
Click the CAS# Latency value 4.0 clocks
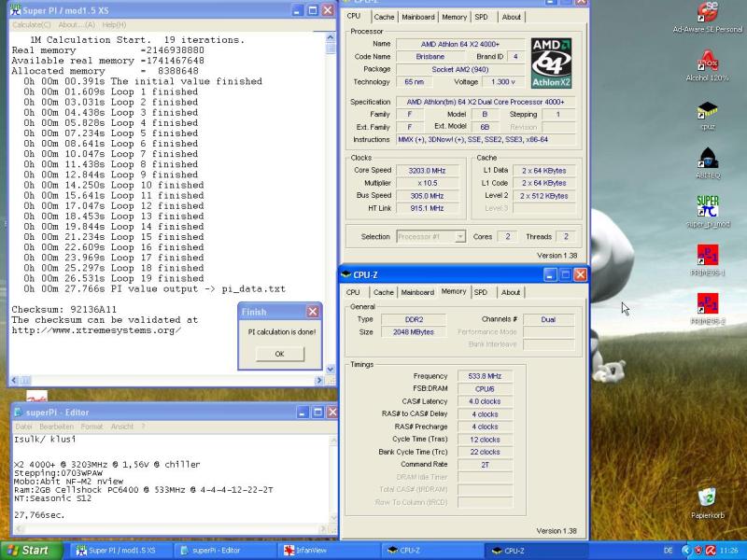485,401
